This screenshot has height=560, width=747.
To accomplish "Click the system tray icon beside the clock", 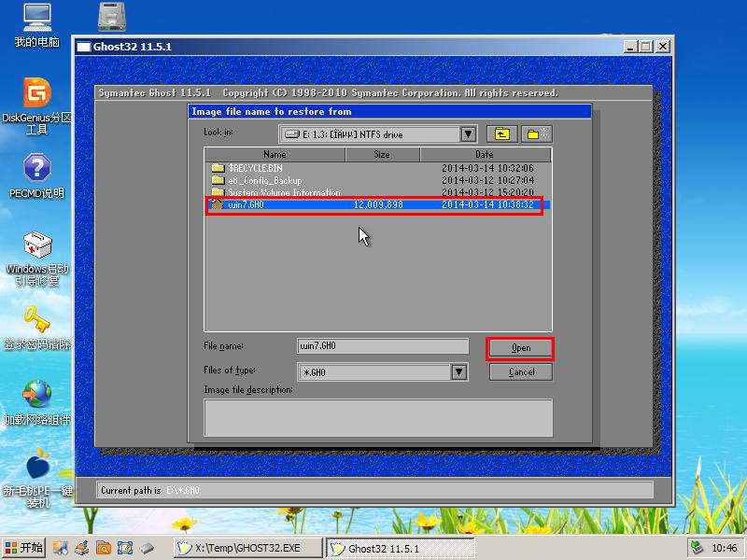I will (698, 548).
